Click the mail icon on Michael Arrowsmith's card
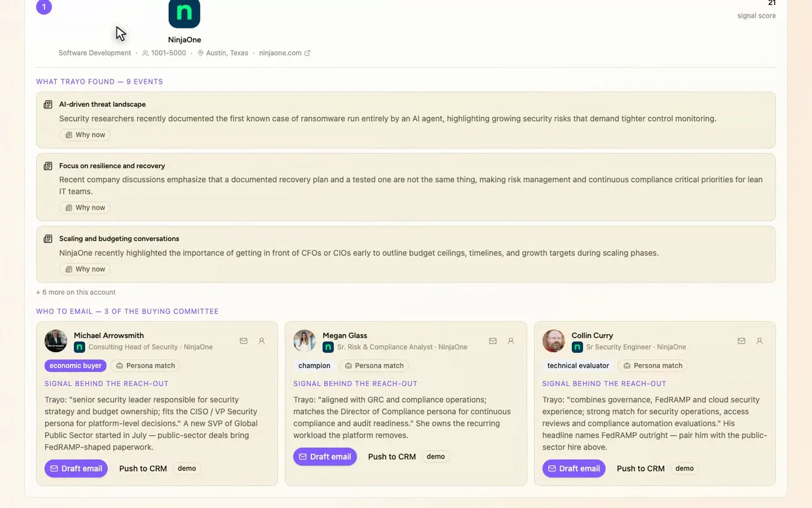 (244, 341)
